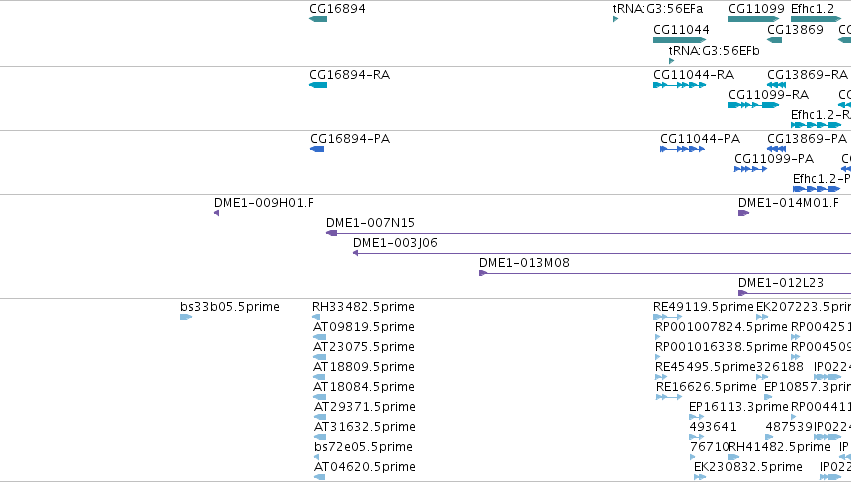This screenshot has width=851, height=482.
Task: Click the CG11044-RA transcript glyph
Action: point(679,85)
